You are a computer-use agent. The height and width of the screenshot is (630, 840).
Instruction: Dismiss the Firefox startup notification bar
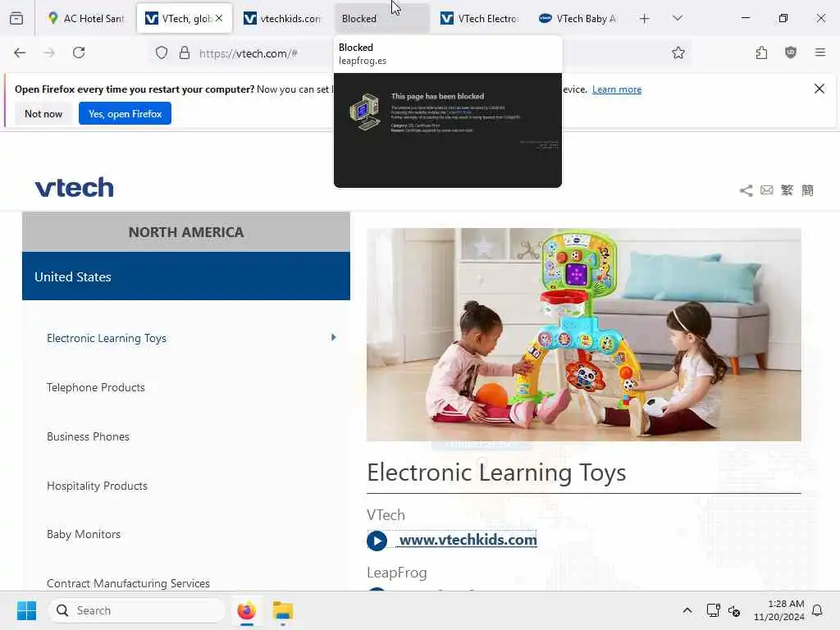point(819,89)
